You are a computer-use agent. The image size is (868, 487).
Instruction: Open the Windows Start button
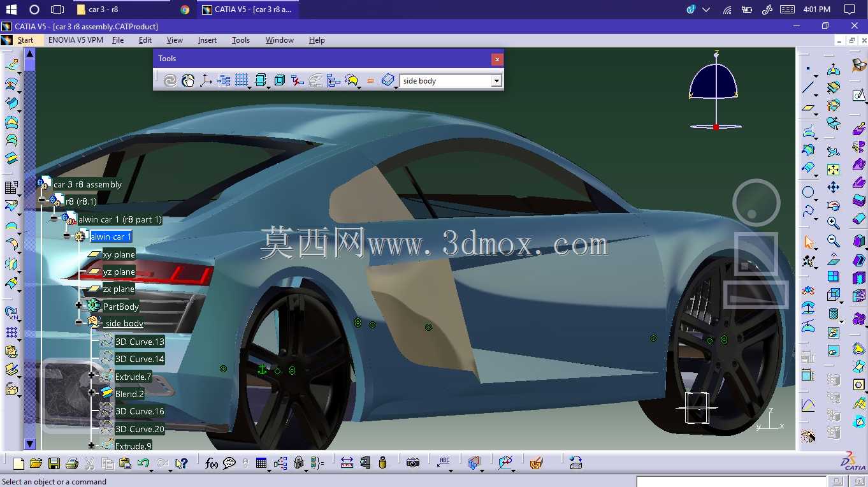(x=11, y=10)
